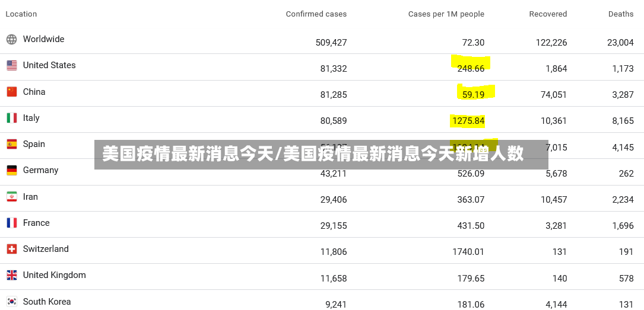Click United Kingdom confirmed cases 11,658

click(334, 279)
